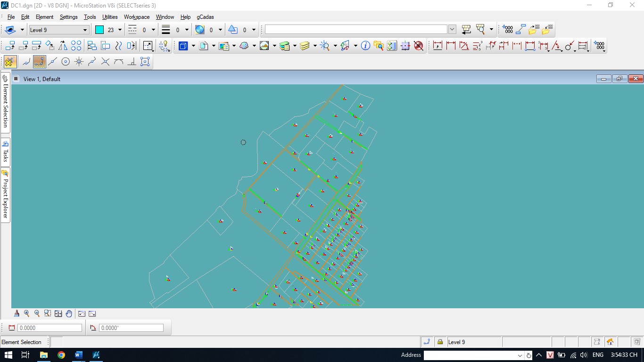Click the Element Information icon

point(365,46)
